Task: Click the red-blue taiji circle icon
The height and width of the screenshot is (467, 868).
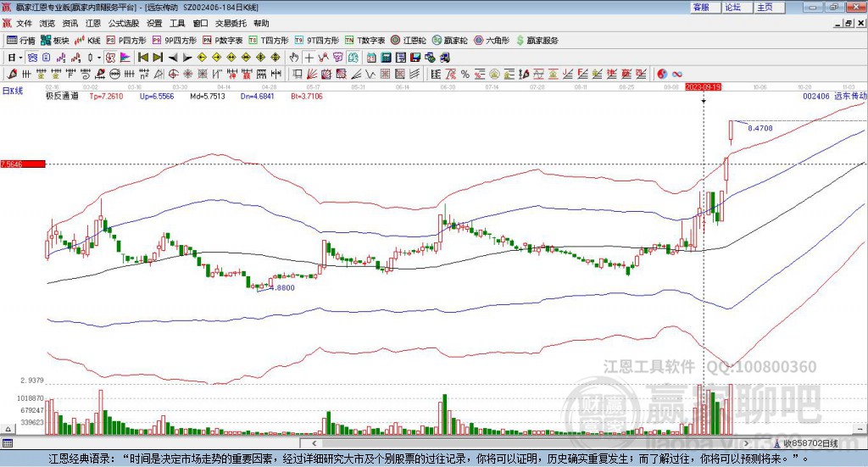Action: point(662,74)
